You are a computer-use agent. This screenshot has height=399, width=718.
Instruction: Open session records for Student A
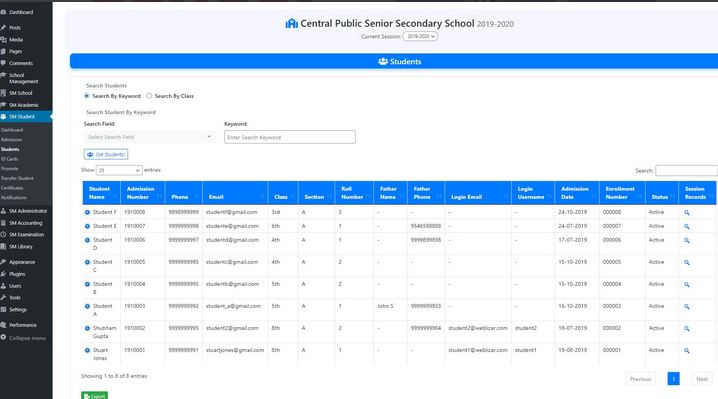[x=686, y=306]
